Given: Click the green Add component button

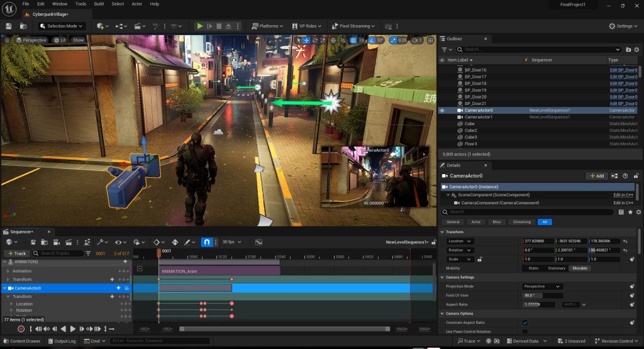Looking at the screenshot, I should click(597, 175).
